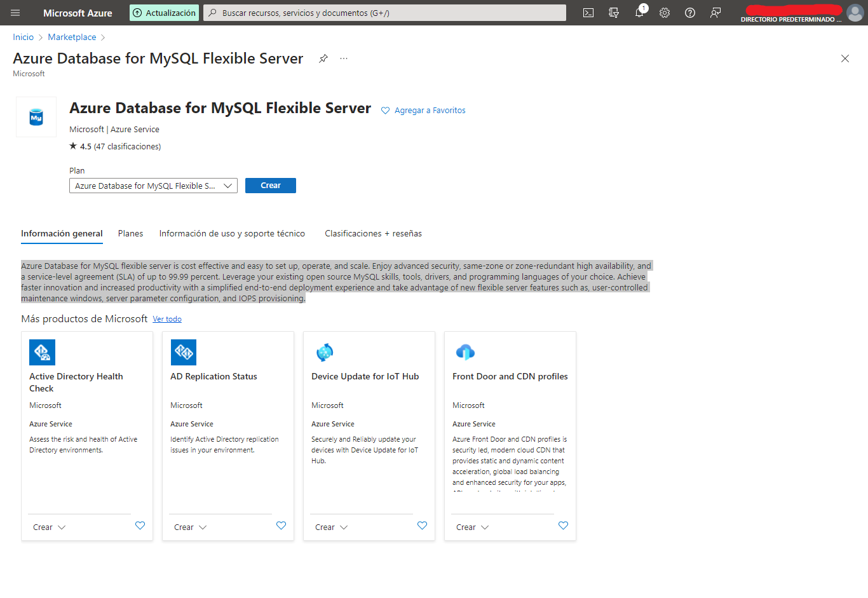Image resolution: width=868 pixels, height=598 pixels.
Task: Expand Crear on AD Replication Status card
Action: click(x=191, y=527)
